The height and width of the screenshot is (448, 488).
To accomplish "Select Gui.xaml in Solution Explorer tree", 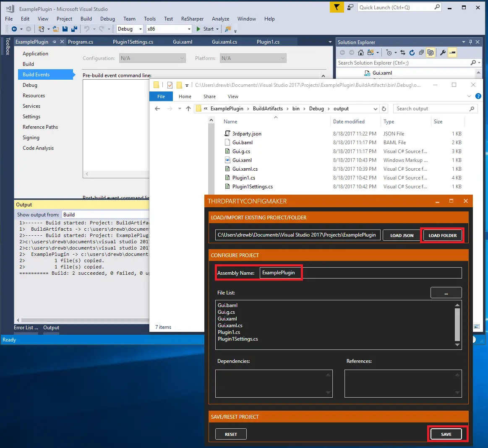I will pos(382,73).
